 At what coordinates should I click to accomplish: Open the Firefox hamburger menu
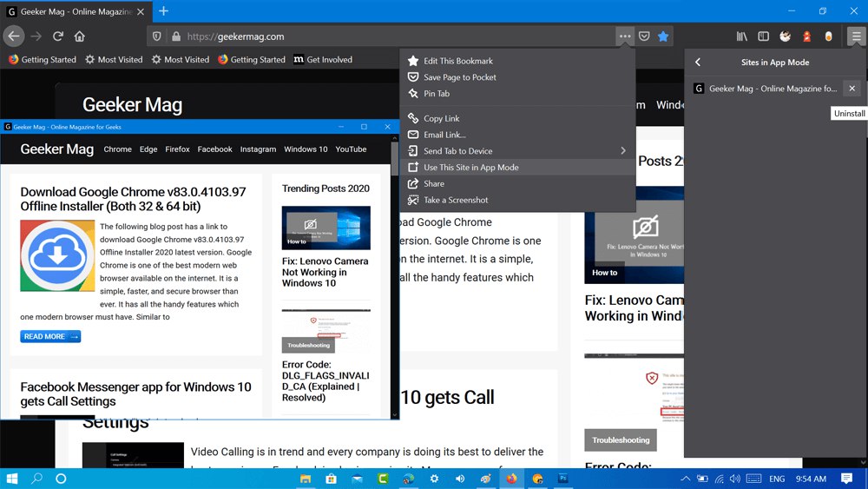click(x=857, y=36)
